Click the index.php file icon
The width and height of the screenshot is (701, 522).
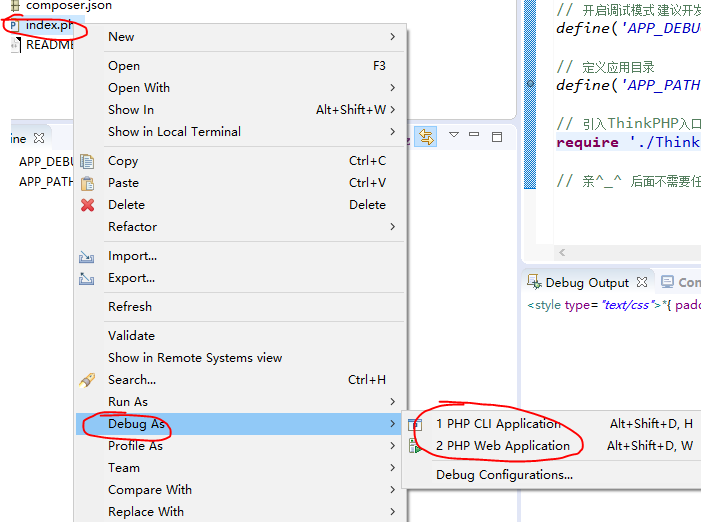click(14, 25)
